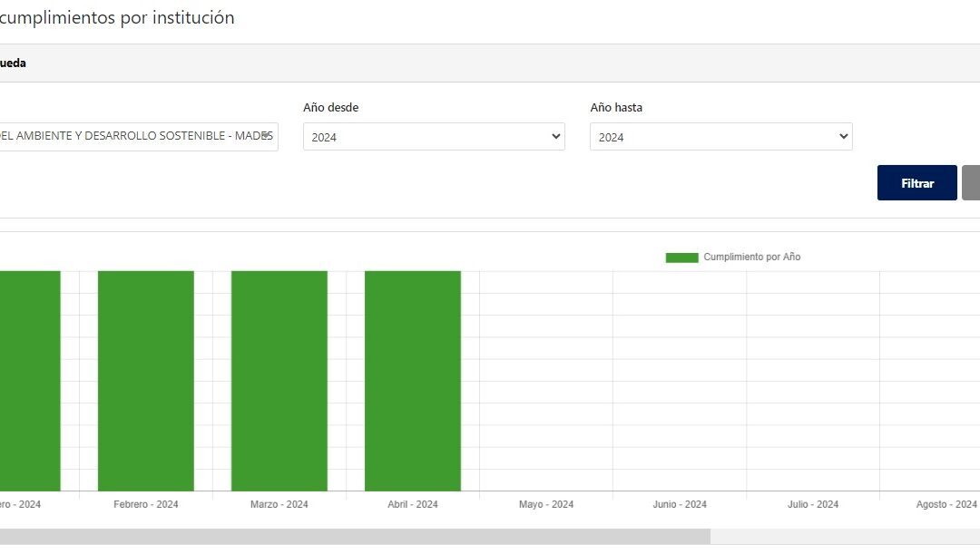The height and width of the screenshot is (554, 980).
Task: Click the scrollbar track right of thumb
Action: tap(844, 537)
